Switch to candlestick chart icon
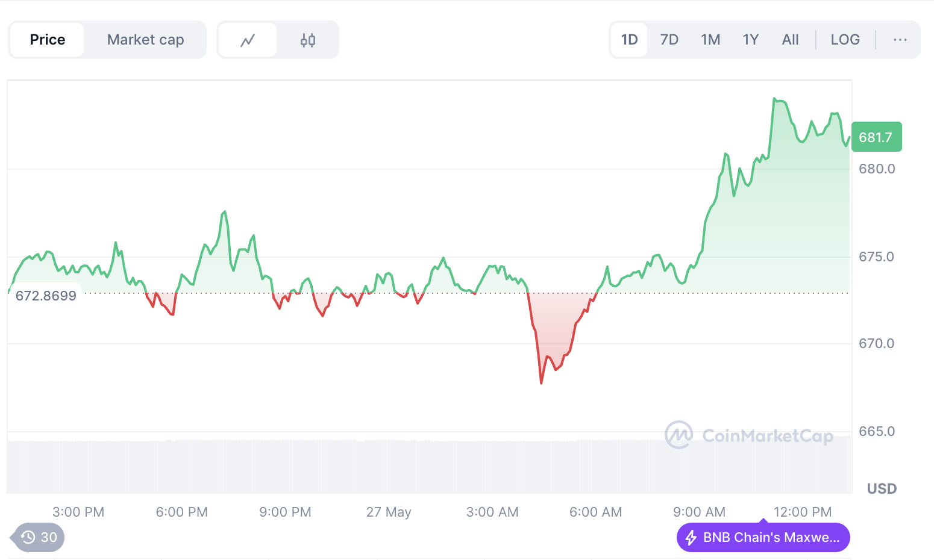934x560 pixels. (x=308, y=40)
